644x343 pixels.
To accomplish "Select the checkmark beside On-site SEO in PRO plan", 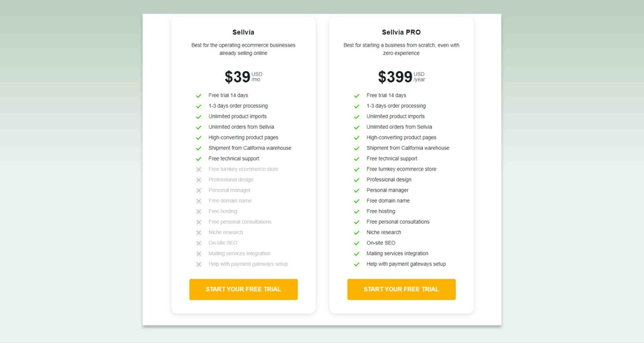I will click(x=357, y=243).
